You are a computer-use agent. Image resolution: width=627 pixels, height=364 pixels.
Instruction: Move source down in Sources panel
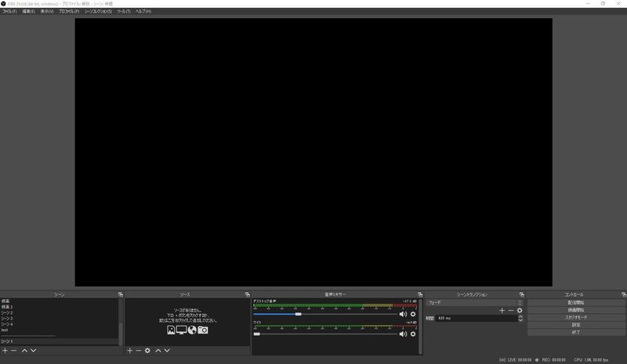coord(167,351)
